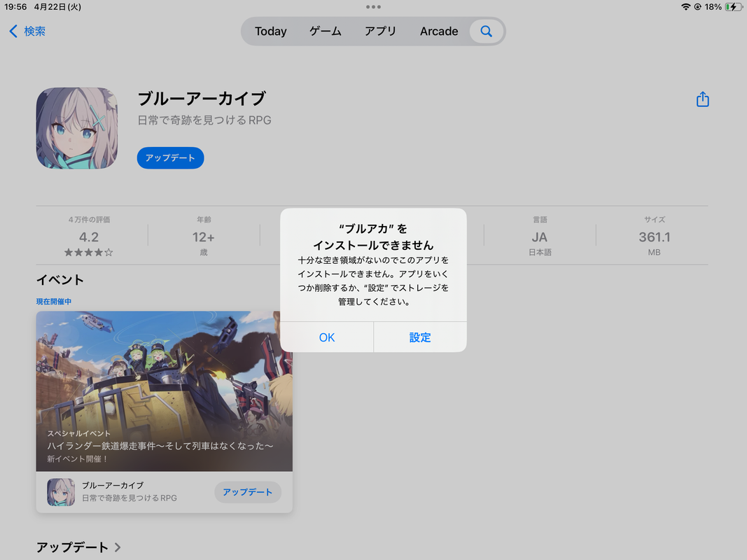
Task: Switch to the ゲーム tab
Action: click(x=326, y=31)
